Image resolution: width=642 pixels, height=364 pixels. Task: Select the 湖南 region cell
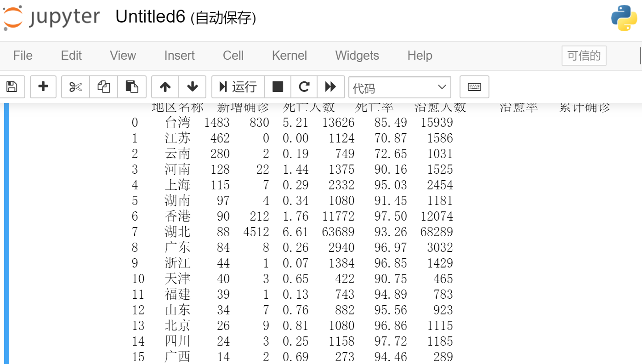(x=177, y=200)
